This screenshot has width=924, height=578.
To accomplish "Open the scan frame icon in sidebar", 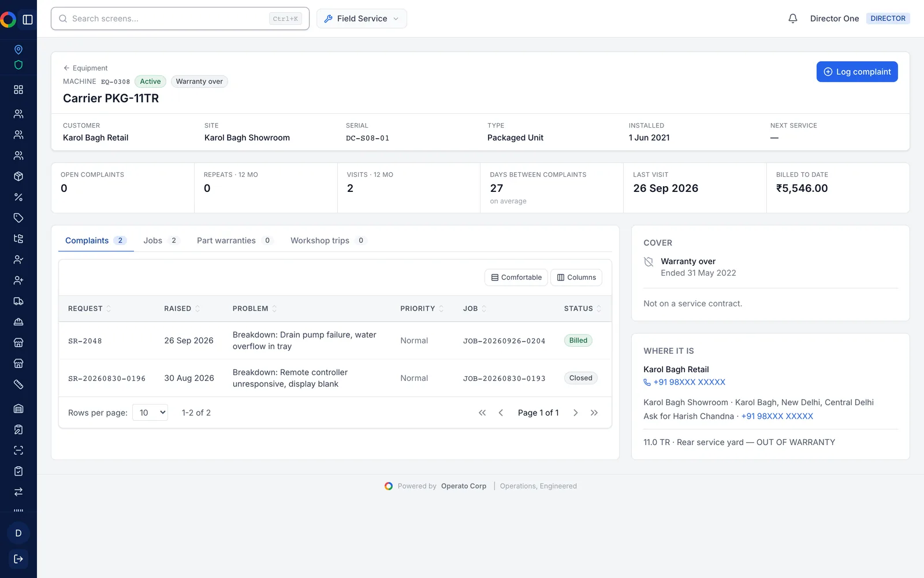I will [18, 450].
